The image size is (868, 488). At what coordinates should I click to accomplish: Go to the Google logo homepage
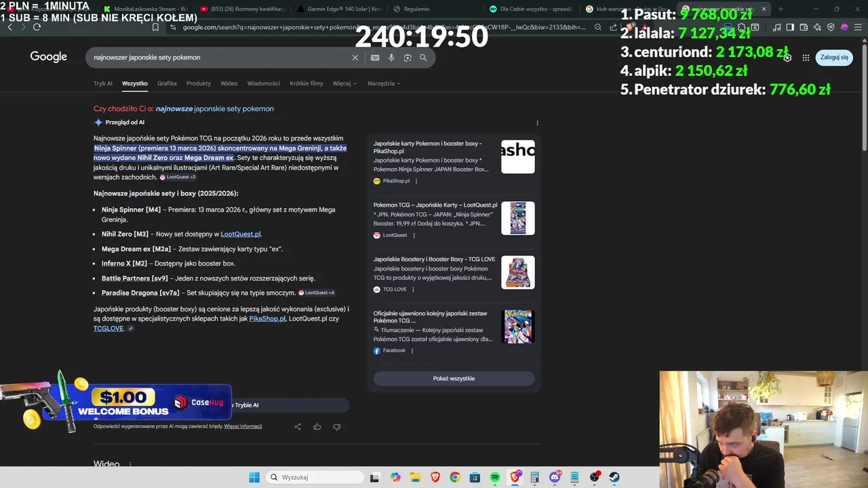(49, 57)
